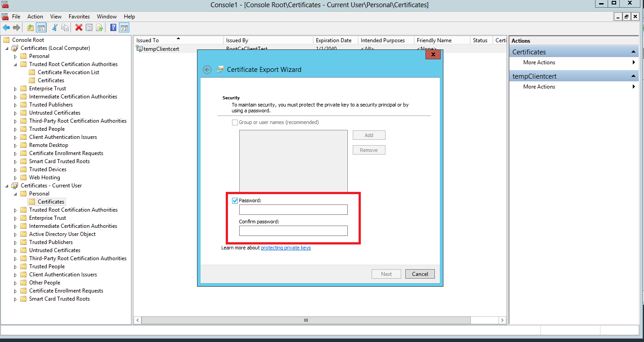This screenshot has height=342, width=644.
Task: Click the horizontal scrollbar in the certificate list
Action: 306,320
